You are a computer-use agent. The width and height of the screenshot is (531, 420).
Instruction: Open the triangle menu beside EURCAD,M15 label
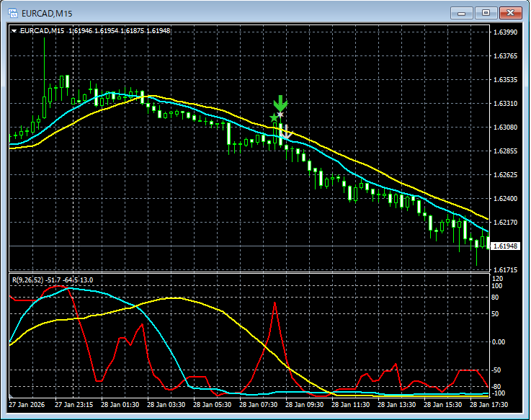tap(14, 30)
